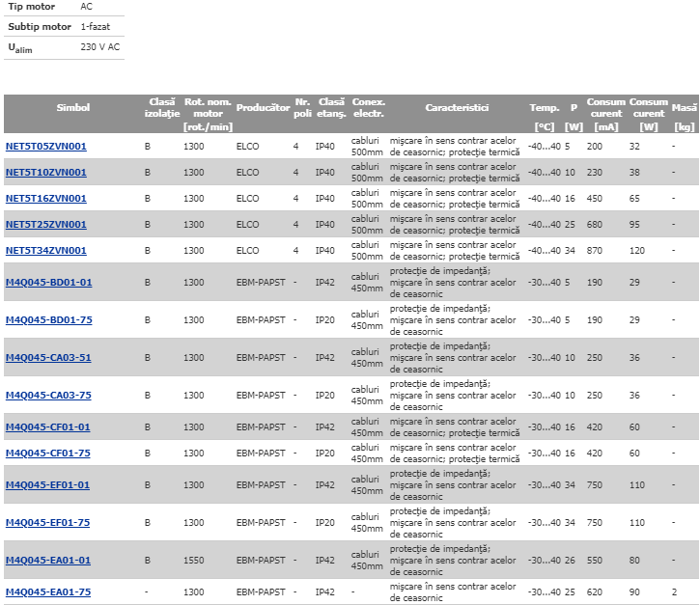Open the M4Q045-CA03-75 product link
700x605 pixels.
pos(48,396)
